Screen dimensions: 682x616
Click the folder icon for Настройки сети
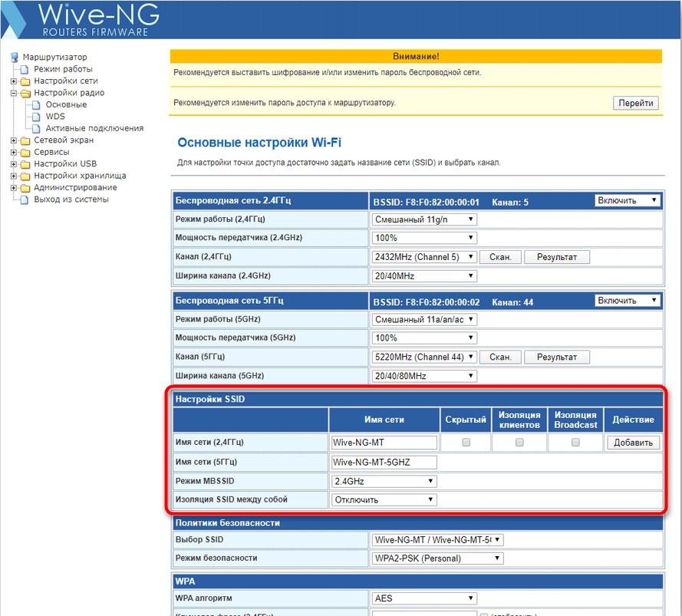tap(25, 81)
